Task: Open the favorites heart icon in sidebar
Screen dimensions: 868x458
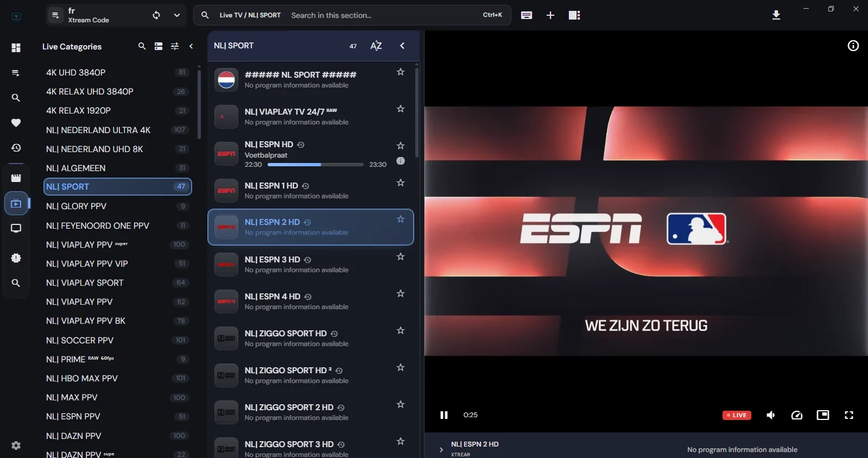Action: [16, 123]
